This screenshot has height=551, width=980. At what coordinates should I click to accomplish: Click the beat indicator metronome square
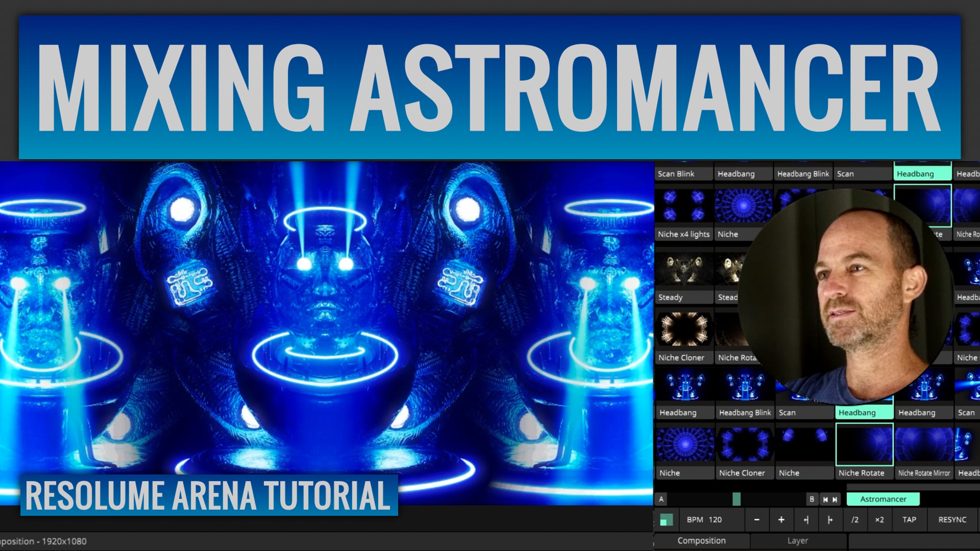[666, 520]
